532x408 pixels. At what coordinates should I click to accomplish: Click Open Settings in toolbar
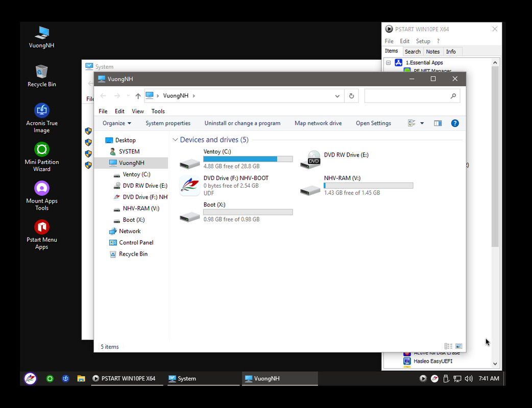coord(373,123)
